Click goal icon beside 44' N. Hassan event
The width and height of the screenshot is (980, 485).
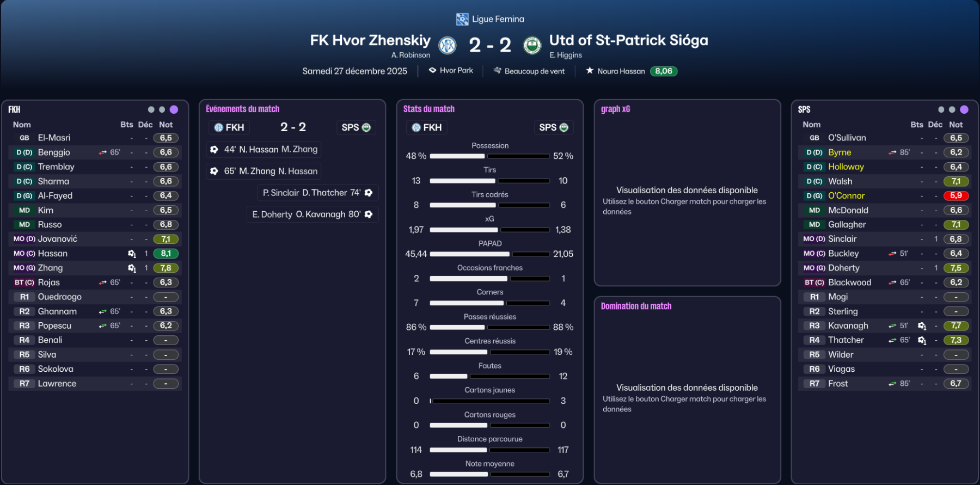click(x=215, y=149)
